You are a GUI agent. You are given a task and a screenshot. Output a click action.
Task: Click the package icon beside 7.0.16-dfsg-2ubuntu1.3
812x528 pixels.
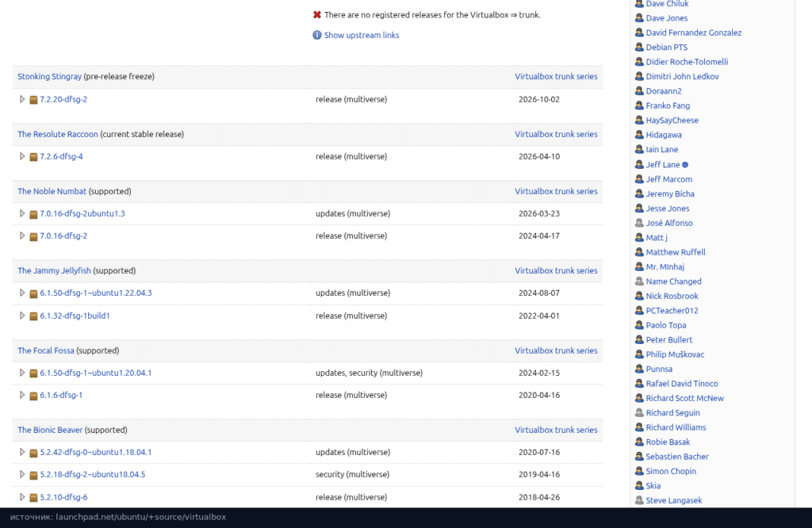click(33, 214)
